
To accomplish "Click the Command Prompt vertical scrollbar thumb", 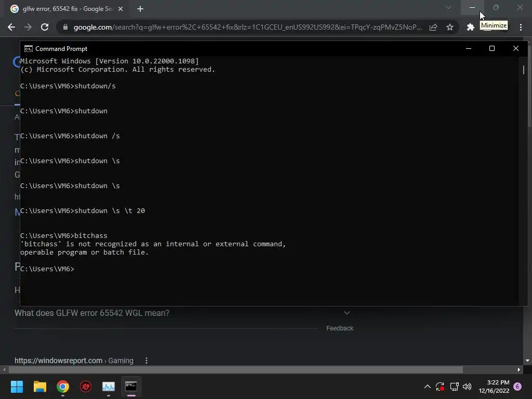I will [524, 70].
